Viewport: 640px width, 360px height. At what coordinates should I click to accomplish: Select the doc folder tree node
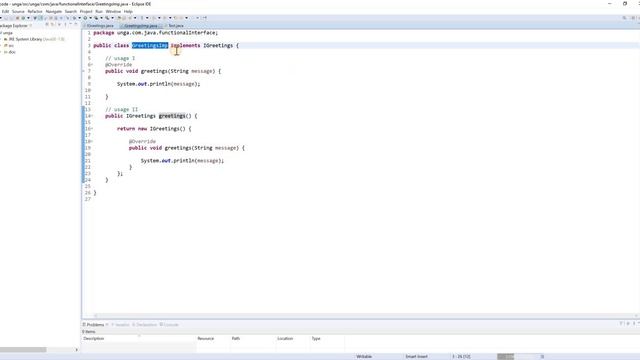point(10,52)
